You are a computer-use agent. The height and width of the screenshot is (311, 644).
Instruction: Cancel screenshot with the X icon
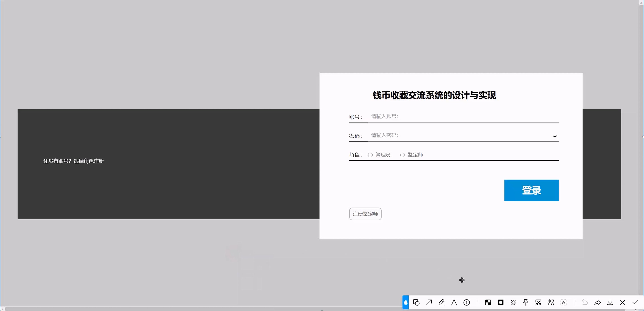click(x=622, y=302)
